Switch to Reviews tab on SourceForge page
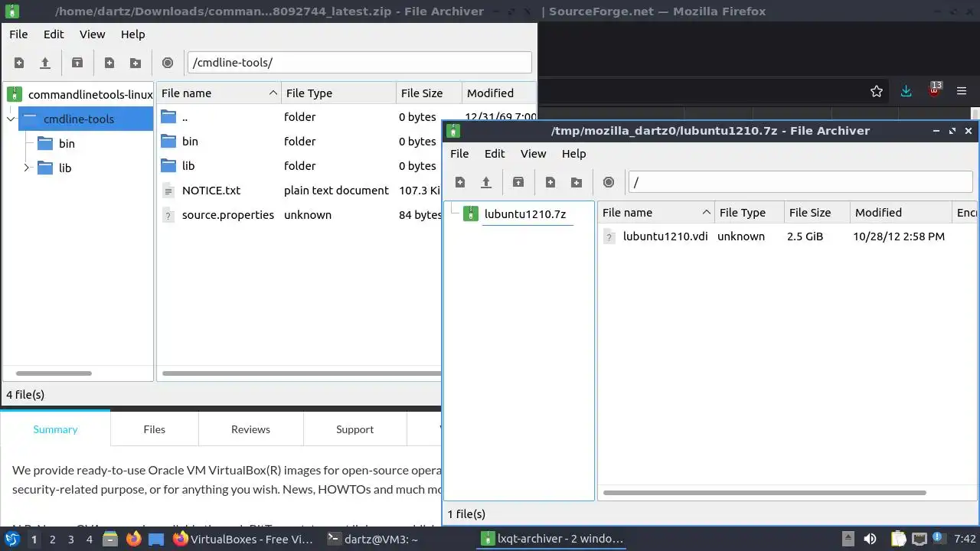The image size is (980, 551). click(x=250, y=429)
